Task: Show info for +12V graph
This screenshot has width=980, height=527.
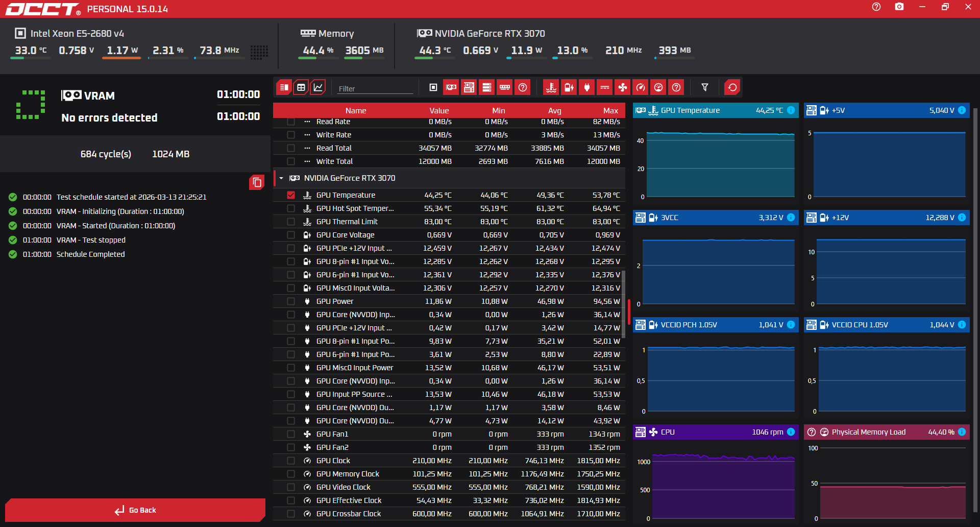Action: click(x=962, y=218)
